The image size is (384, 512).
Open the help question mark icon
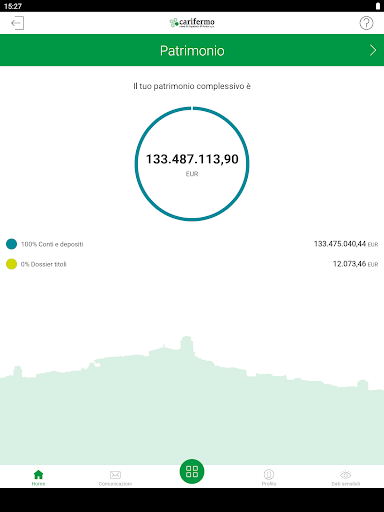[x=366, y=23]
